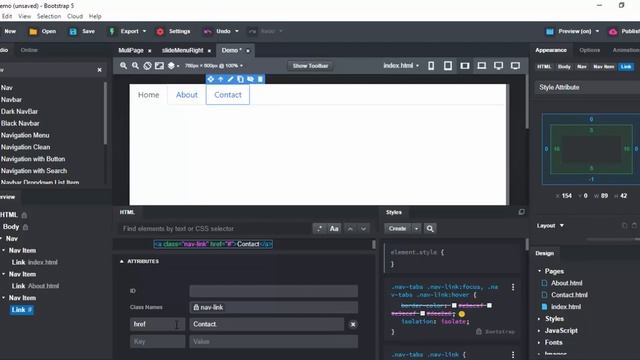
Task: Delete the selected Contact link element
Action: (x=260, y=79)
